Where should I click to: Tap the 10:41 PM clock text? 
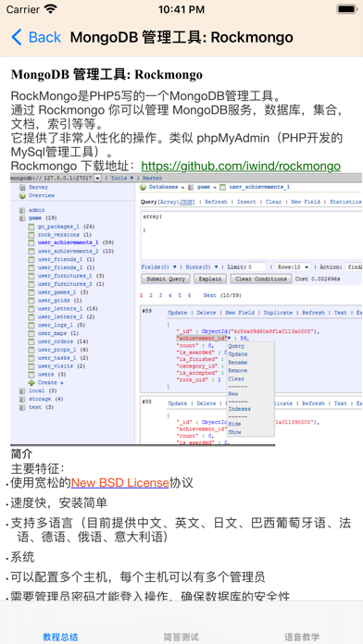pos(181,9)
